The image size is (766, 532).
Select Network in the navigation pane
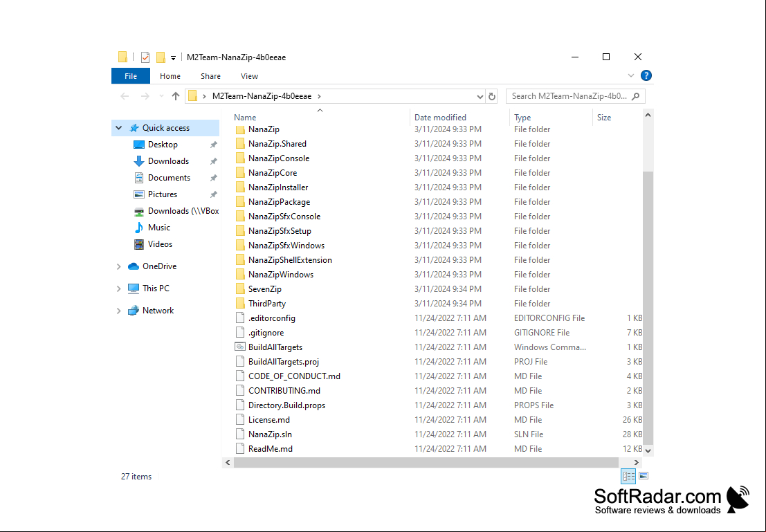pyautogui.click(x=158, y=310)
